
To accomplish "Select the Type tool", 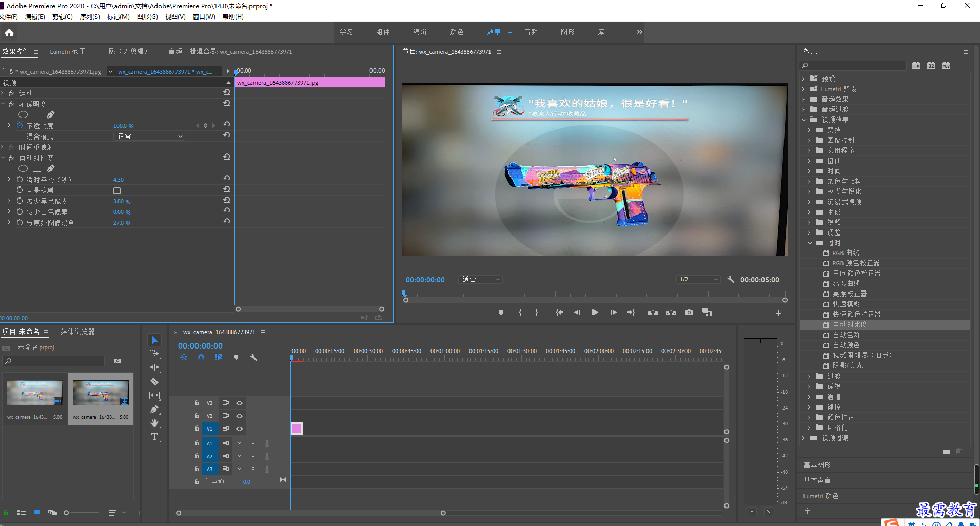I will [154, 437].
